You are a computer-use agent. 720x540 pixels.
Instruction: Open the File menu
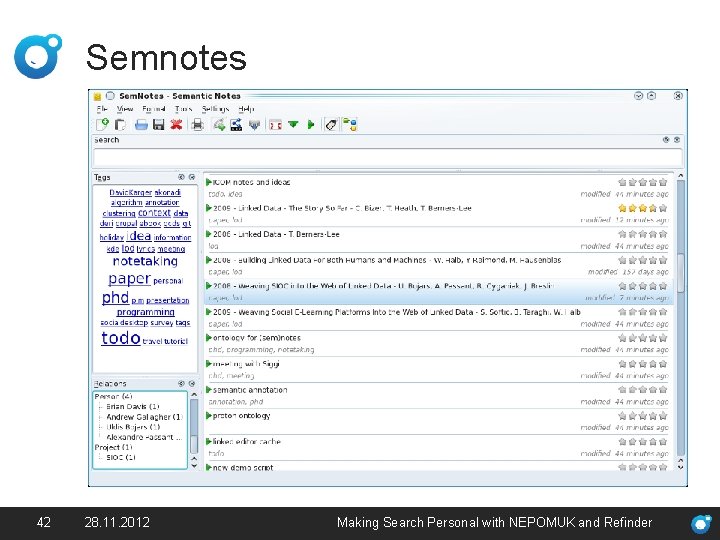tap(102, 109)
